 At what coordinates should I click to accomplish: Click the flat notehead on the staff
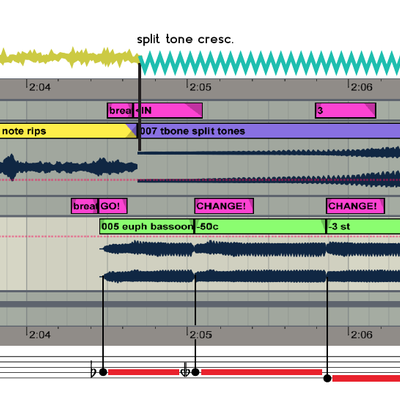pyautogui.click(x=103, y=372)
